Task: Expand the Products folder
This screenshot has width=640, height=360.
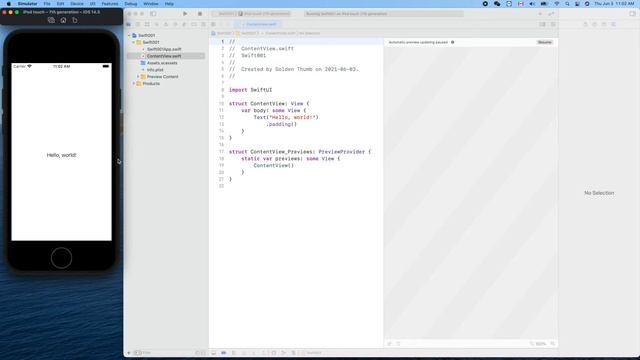Action: click(133, 84)
